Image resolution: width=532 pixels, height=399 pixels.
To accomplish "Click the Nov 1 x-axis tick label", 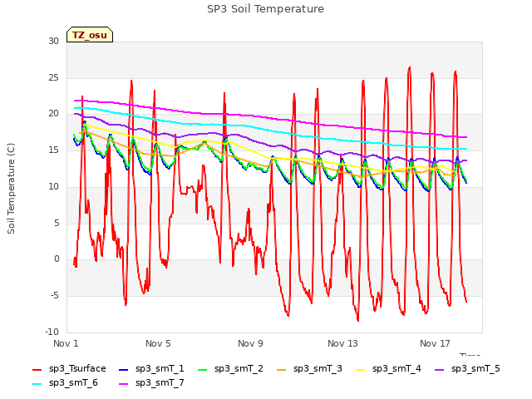I will coord(66,343).
